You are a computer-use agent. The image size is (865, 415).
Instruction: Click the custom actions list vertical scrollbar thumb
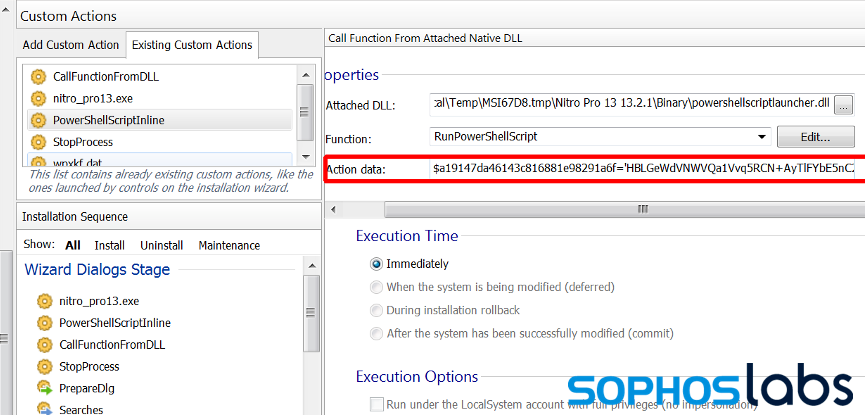click(x=305, y=112)
